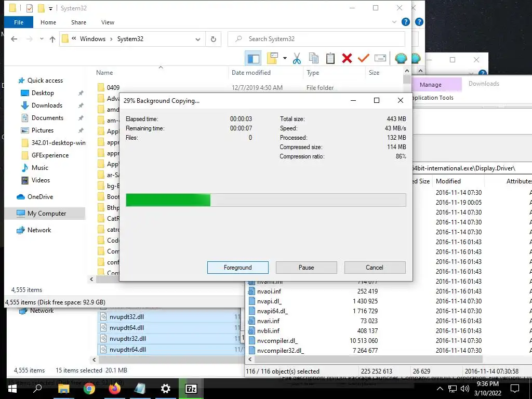The image size is (532, 399).
Task: Open the Windows Start menu
Action: [12, 389]
